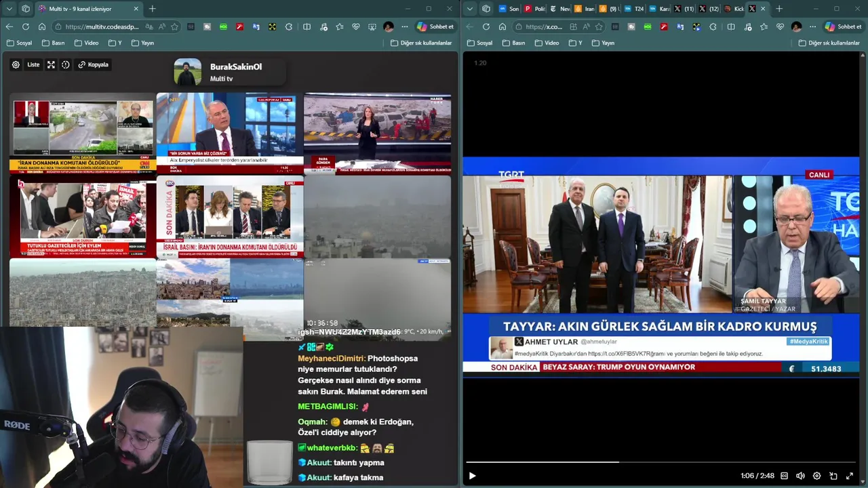Click the Liste button in Multi tv
Viewport: 868px width, 488px height.
pyautogui.click(x=33, y=65)
